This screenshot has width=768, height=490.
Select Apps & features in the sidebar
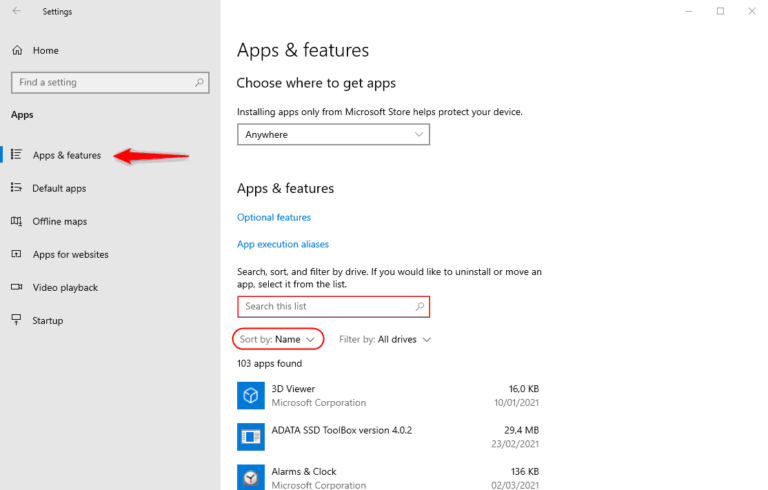click(67, 155)
